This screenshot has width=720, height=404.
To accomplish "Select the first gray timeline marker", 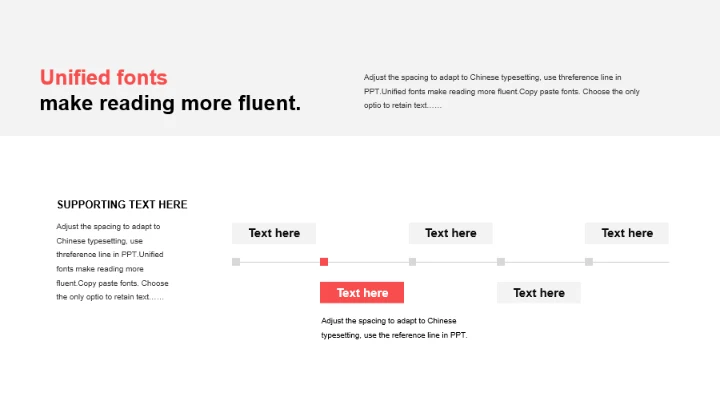I will [x=236, y=262].
